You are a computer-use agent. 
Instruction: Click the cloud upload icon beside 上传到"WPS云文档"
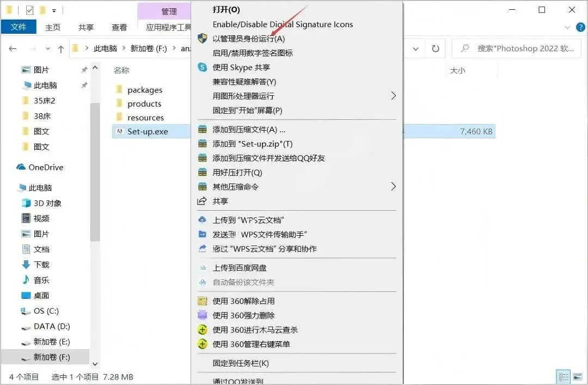click(203, 220)
